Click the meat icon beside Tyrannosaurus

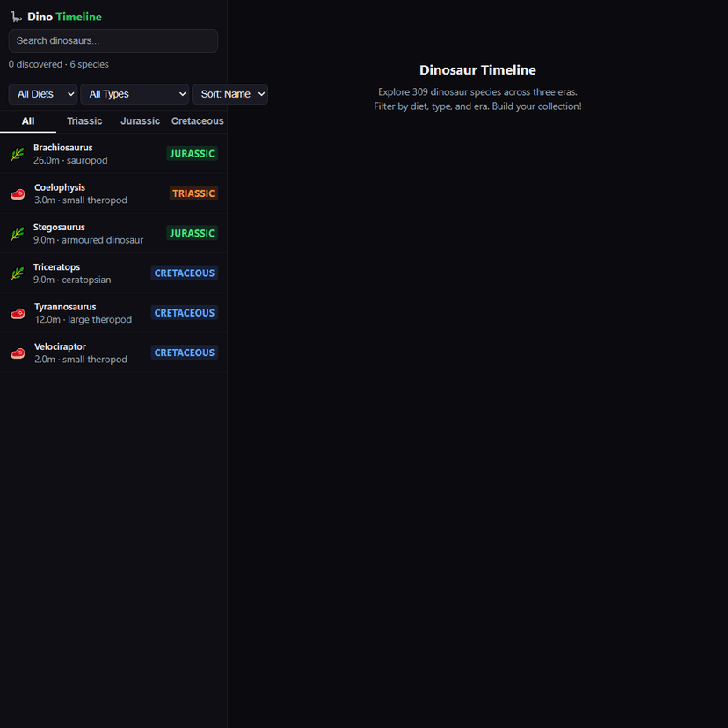pos(18,313)
